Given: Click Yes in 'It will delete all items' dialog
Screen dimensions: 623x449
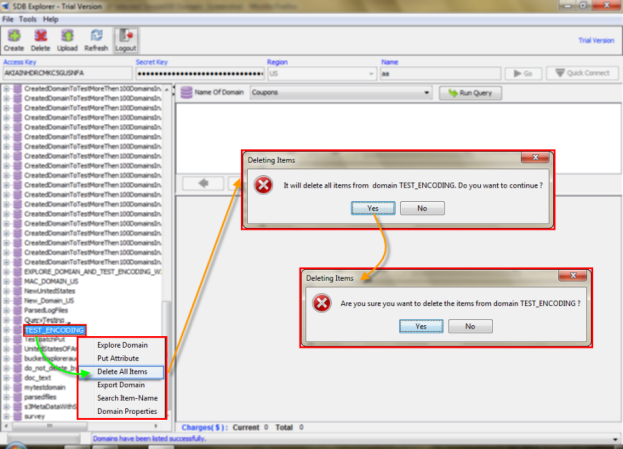Looking at the screenshot, I should [373, 208].
